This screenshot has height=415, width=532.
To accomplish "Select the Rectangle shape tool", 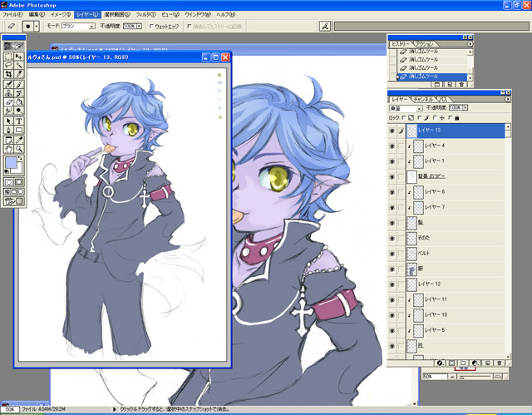I will tap(19, 130).
